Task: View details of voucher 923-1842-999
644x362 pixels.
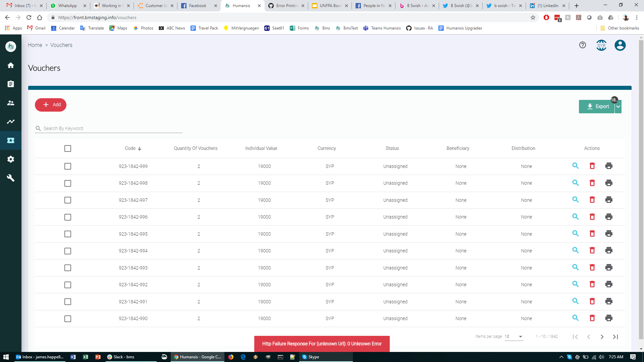Action: pos(576,166)
